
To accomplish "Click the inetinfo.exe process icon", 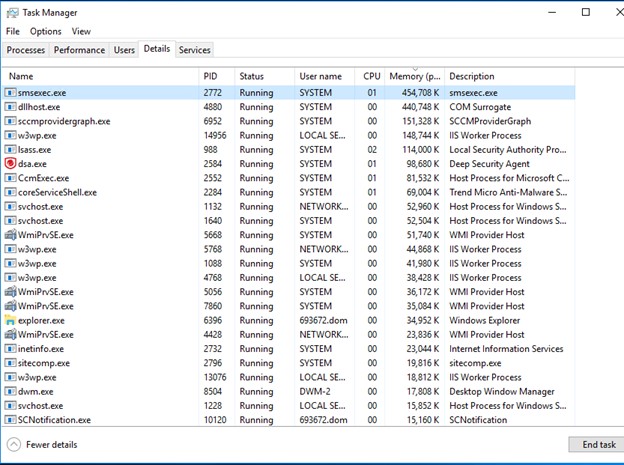I will coord(10,349).
